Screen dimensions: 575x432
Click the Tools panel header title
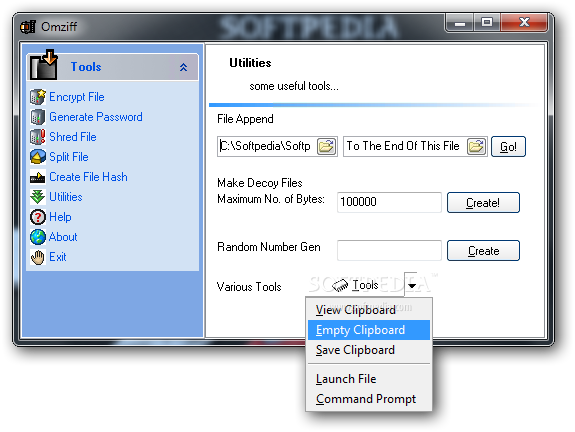pos(86,67)
